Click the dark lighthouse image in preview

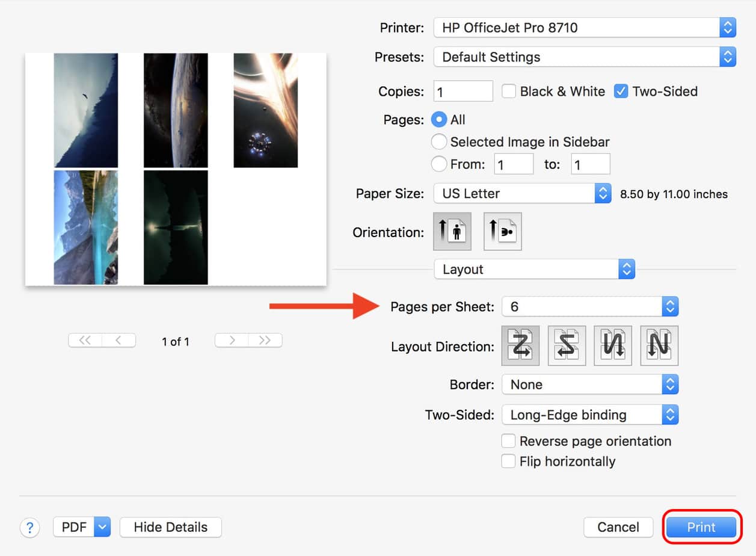[x=176, y=227]
